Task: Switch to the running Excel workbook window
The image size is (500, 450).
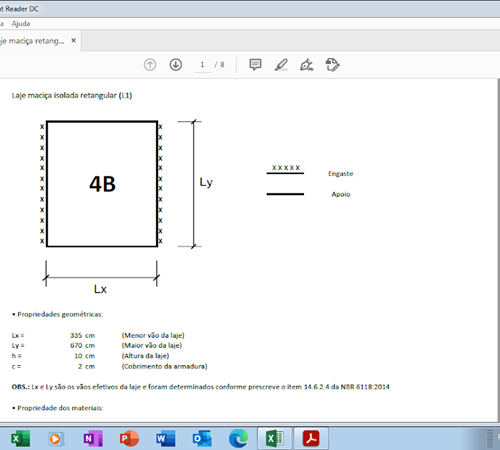Action: coord(275,438)
